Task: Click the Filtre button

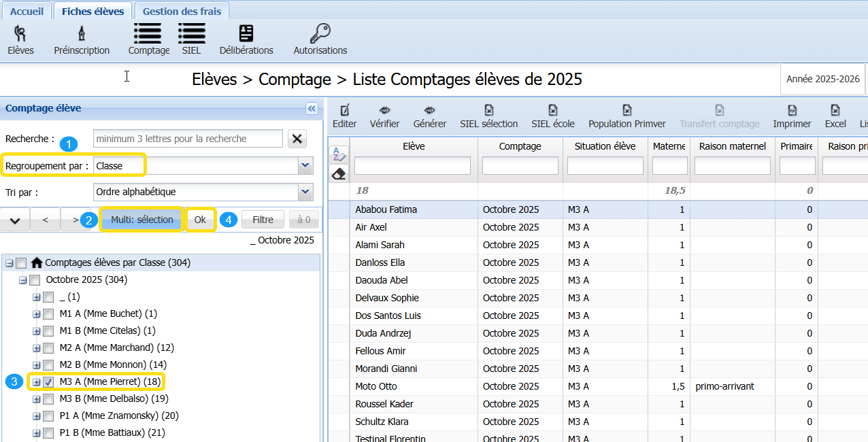Action: pyautogui.click(x=263, y=220)
